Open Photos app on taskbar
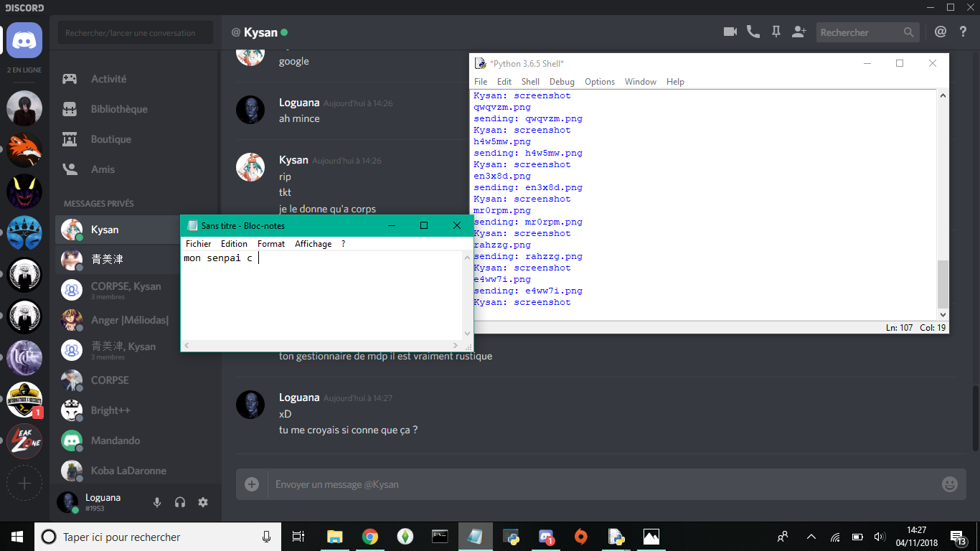980x551 pixels. pyautogui.click(x=651, y=537)
